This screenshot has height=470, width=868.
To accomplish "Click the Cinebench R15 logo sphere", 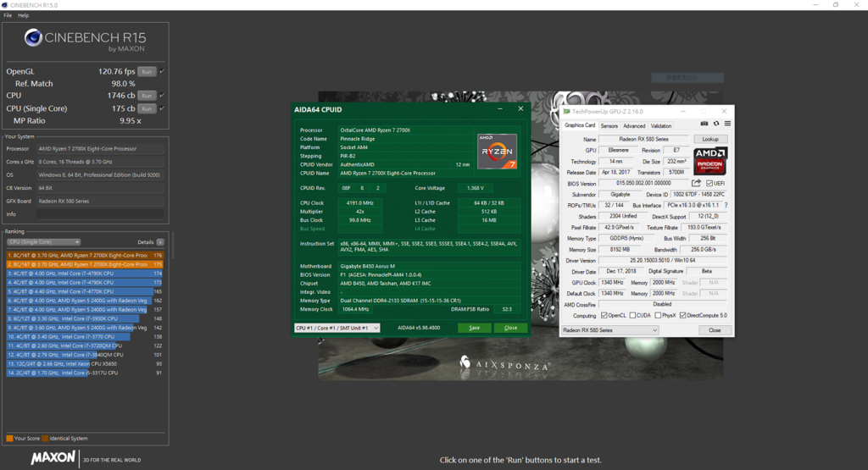I will click(x=33, y=37).
